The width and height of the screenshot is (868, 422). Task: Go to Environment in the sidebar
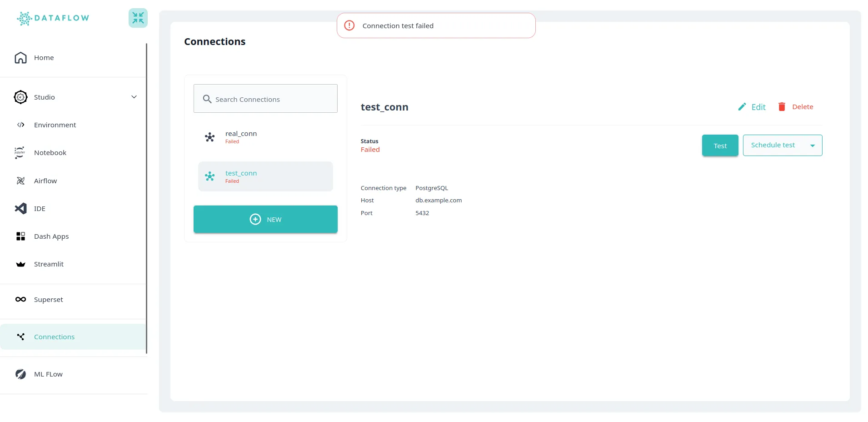point(55,125)
